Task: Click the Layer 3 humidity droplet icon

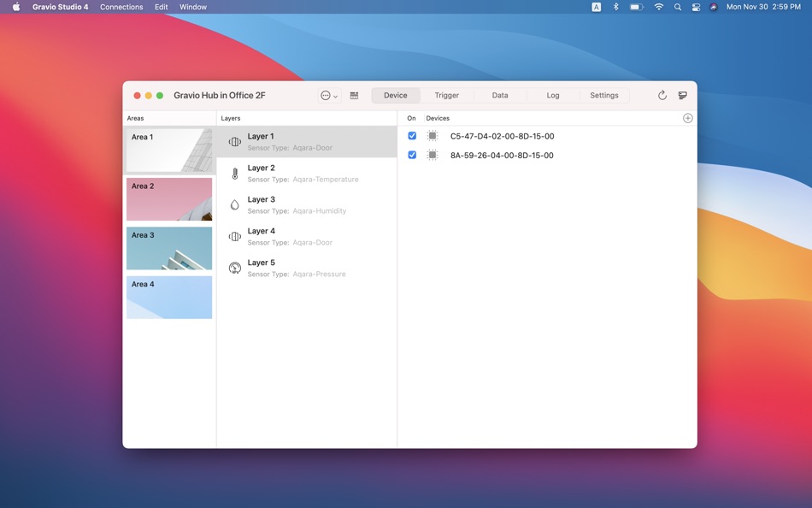Action: [234, 204]
